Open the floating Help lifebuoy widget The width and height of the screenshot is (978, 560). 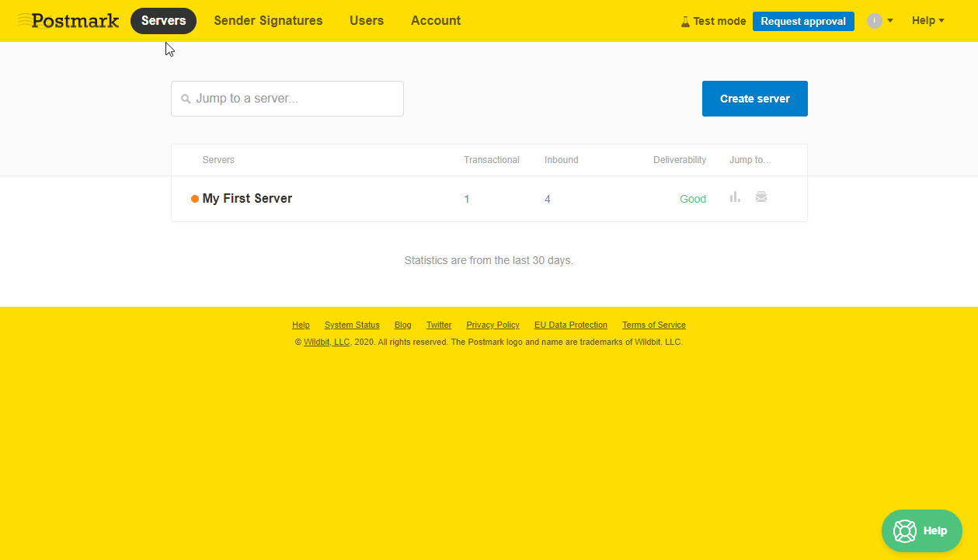922,530
